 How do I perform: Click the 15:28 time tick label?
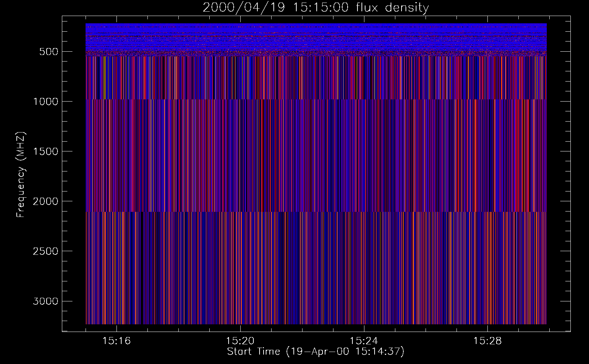(x=487, y=341)
